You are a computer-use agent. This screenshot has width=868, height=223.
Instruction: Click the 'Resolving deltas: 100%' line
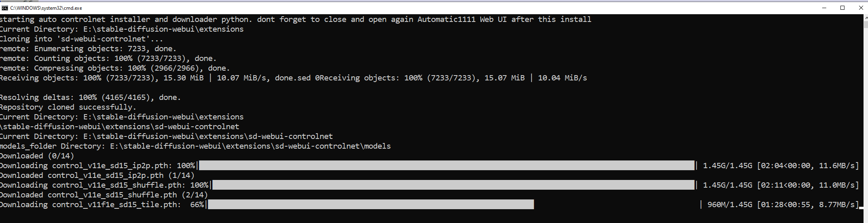click(x=90, y=97)
